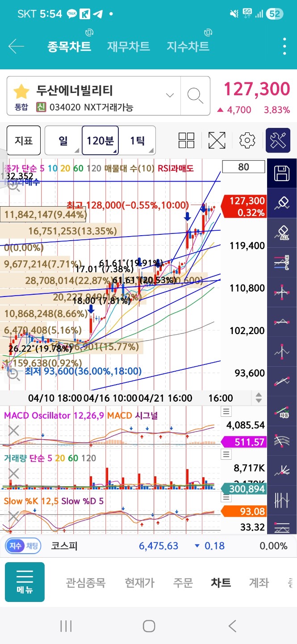297x644 pixels.
Task: Close the 거래량 volume indicator panel
Action: tap(14, 473)
